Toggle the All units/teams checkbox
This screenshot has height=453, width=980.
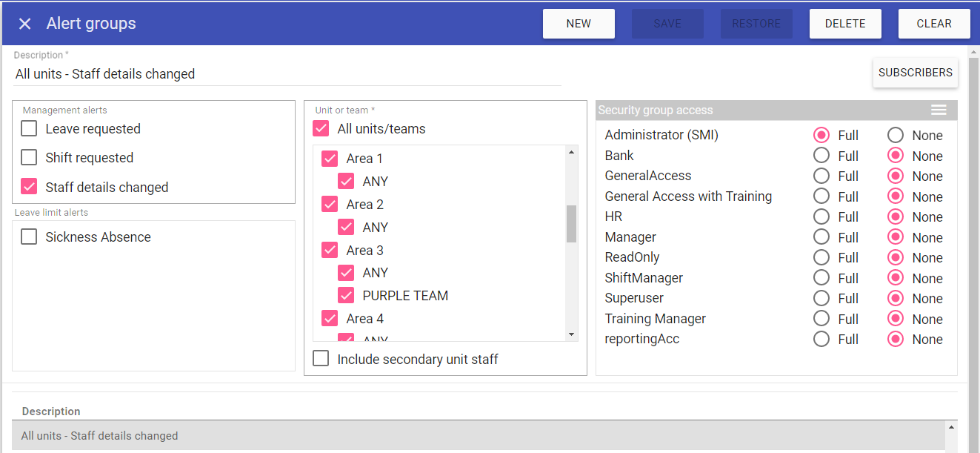[x=321, y=129]
